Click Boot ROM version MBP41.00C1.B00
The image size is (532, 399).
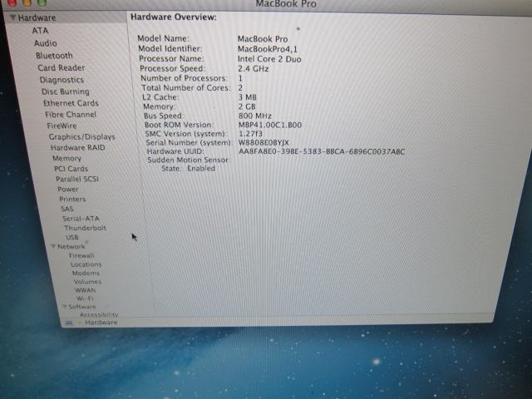270,125
